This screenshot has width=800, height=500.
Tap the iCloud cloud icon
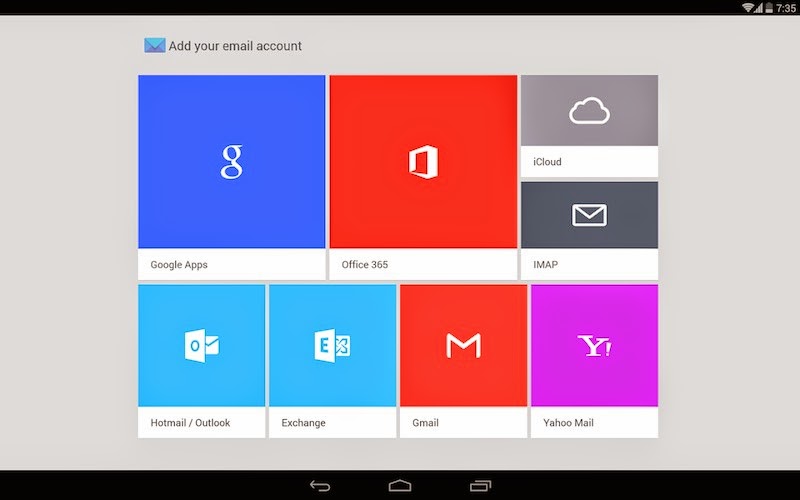[x=589, y=111]
